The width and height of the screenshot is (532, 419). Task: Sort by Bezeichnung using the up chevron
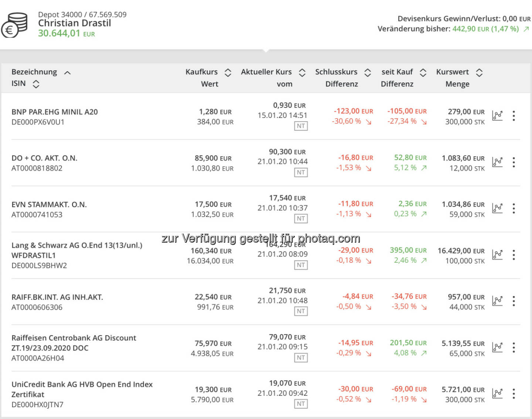67,73
